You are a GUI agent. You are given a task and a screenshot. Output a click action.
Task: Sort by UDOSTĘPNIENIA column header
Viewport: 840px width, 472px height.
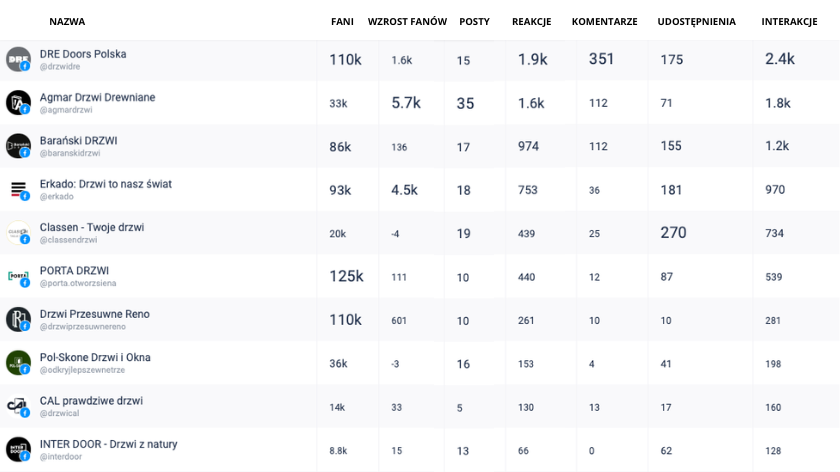point(696,21)
